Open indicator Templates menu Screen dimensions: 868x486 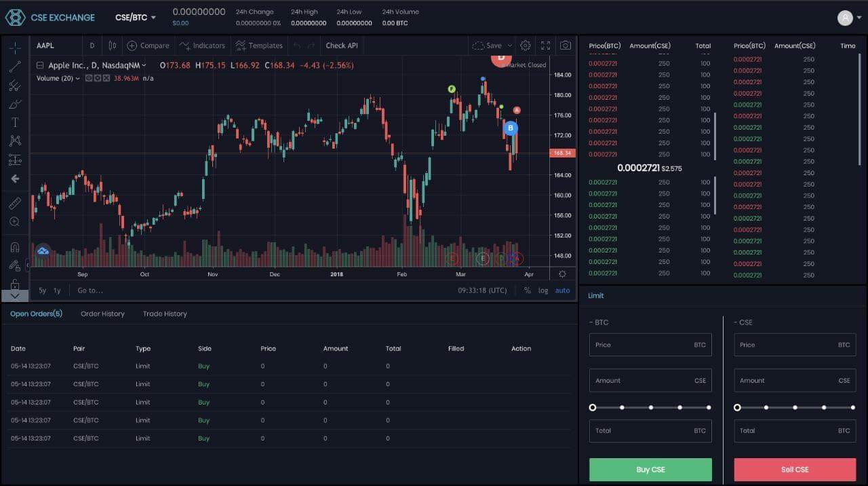coord(258,45)
